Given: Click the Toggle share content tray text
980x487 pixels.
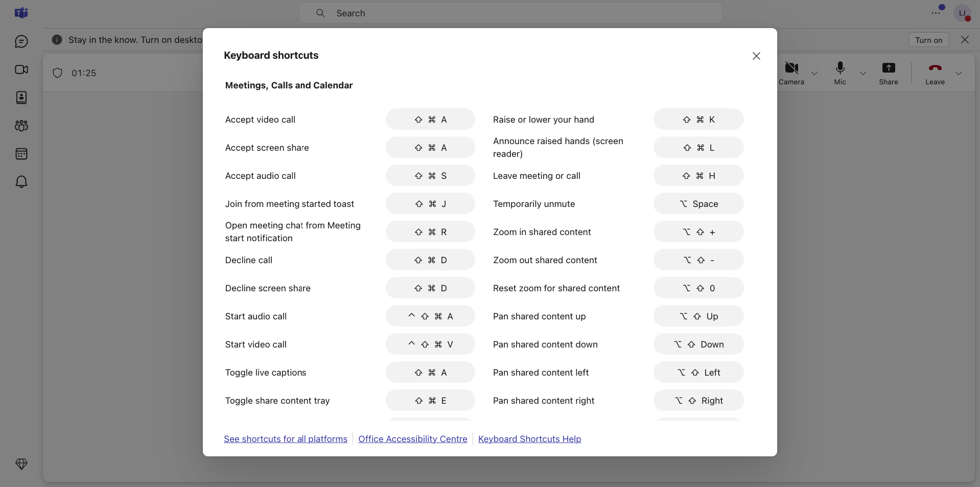Looking at the screenshot, I should (x=277, y=401).
